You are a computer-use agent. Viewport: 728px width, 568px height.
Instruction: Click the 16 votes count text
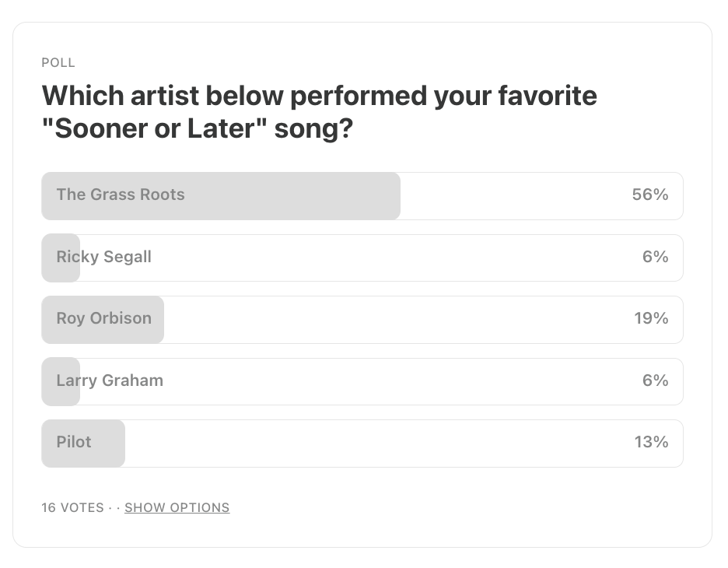coord(72,507)
